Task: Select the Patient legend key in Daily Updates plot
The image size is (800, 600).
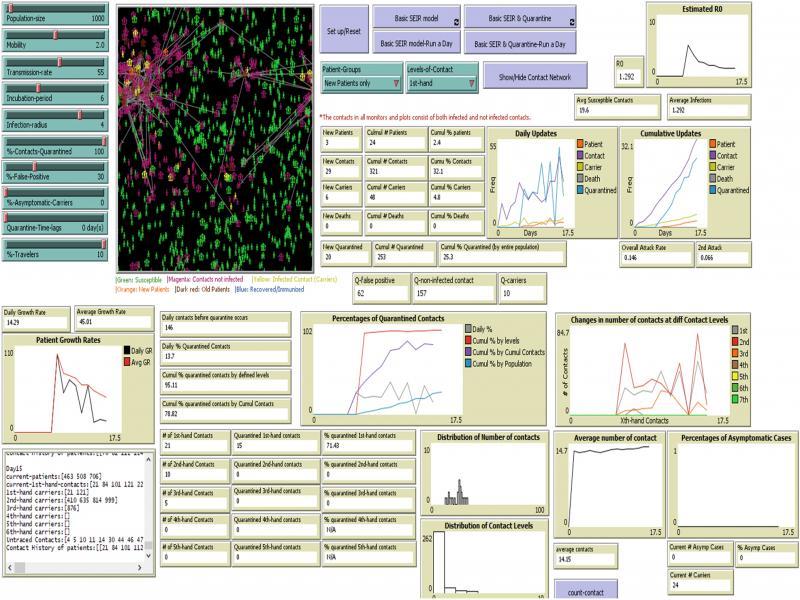Action: pos(581,144)
